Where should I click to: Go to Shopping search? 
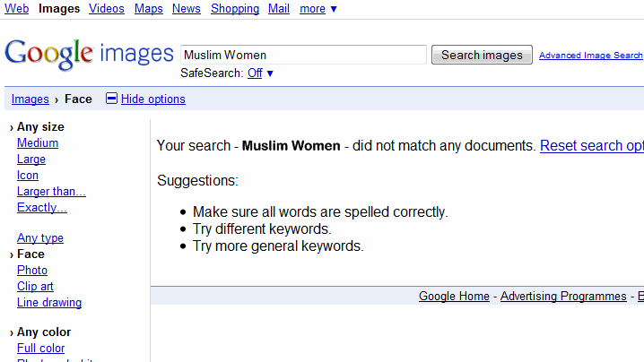(x=235, y=9)
